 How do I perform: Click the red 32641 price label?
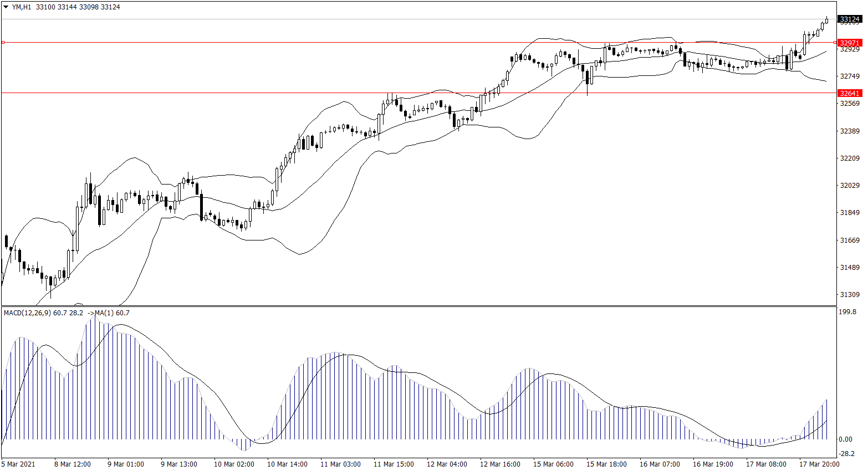tap(849, 93)
